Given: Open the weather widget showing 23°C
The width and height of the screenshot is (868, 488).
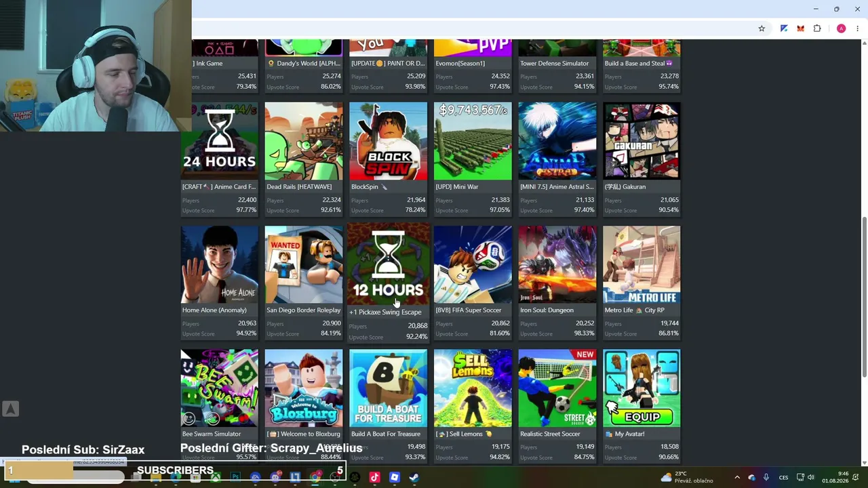Looking at the screenshot, I should [686, 477].
